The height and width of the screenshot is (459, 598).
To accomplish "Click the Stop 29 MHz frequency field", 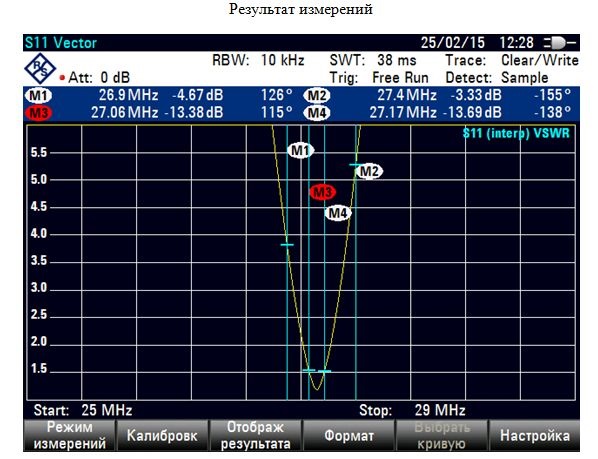I will [x=412, y=410].
